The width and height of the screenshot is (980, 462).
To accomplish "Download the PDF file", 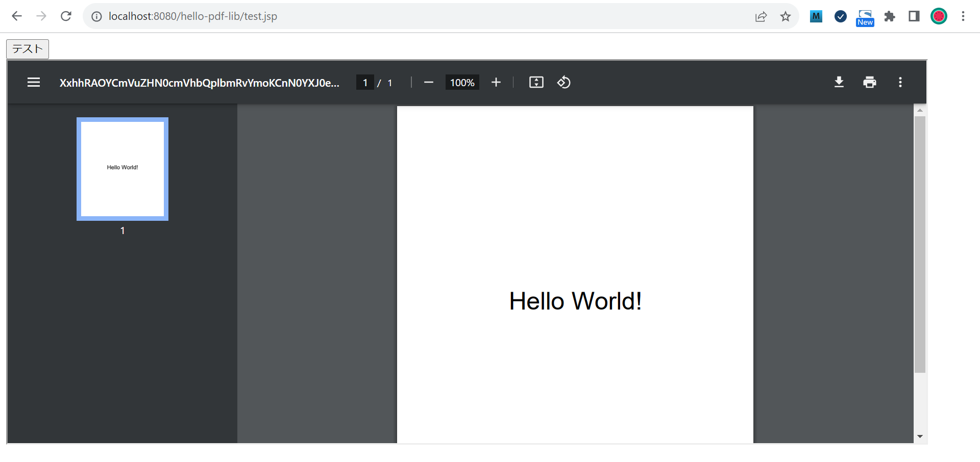I will [x=839, y=82].
